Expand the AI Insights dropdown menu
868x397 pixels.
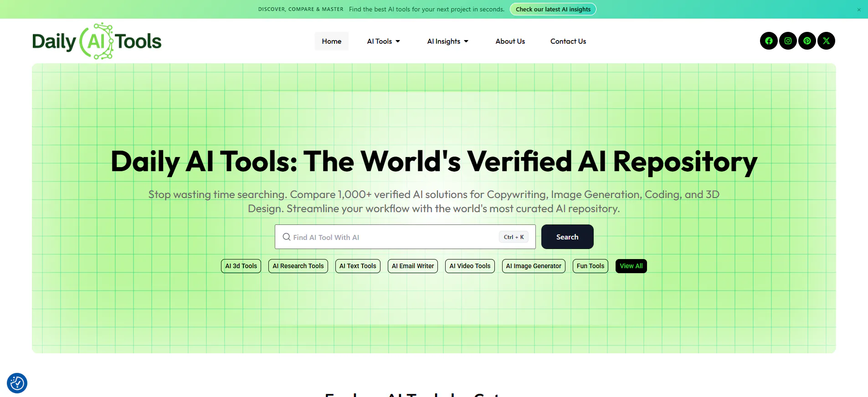448,41
